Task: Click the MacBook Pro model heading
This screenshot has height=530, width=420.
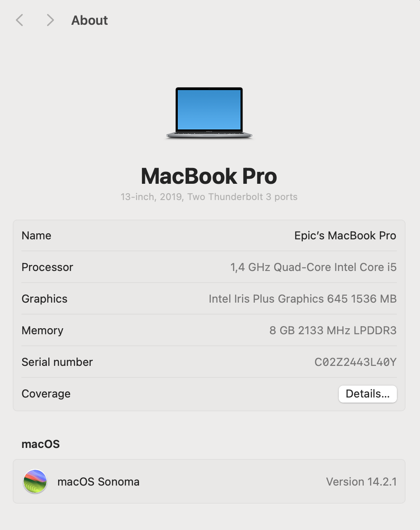Action: pyautogui.click(x=209, y=176)
